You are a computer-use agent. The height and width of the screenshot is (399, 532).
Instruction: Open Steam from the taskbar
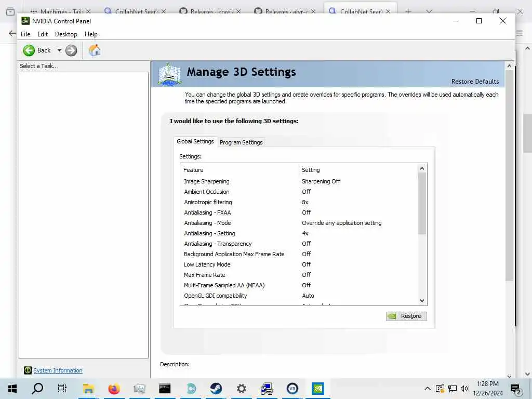[x=216, y=389]
